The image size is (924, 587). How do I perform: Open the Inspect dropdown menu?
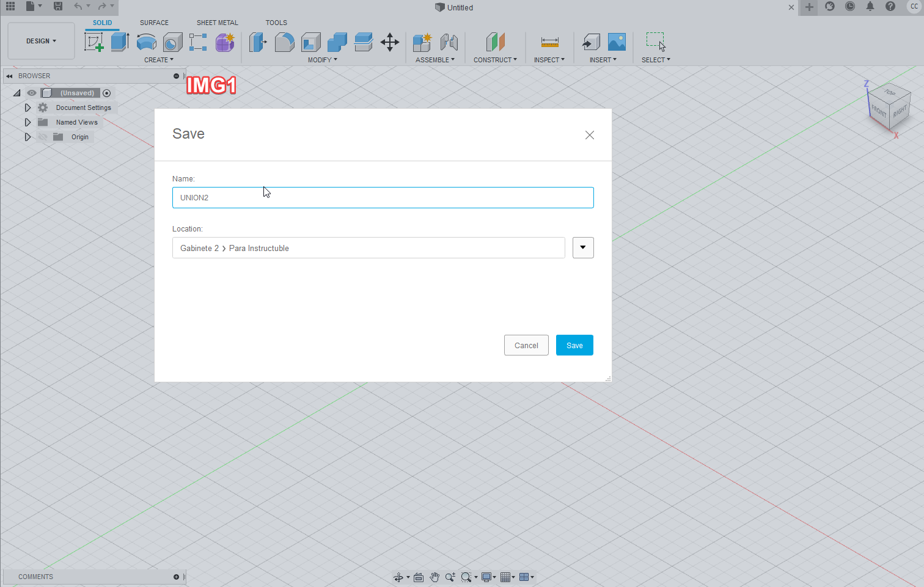(549, 60)
